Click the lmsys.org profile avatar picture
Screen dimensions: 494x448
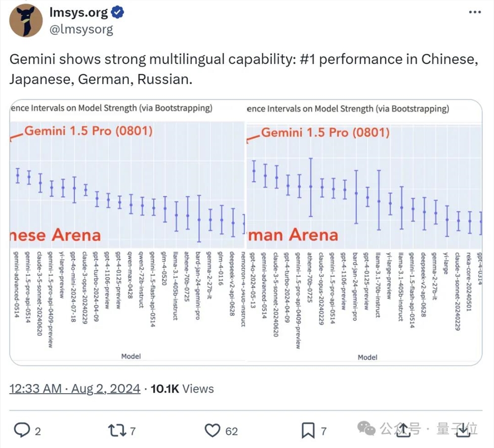[26, 21]
